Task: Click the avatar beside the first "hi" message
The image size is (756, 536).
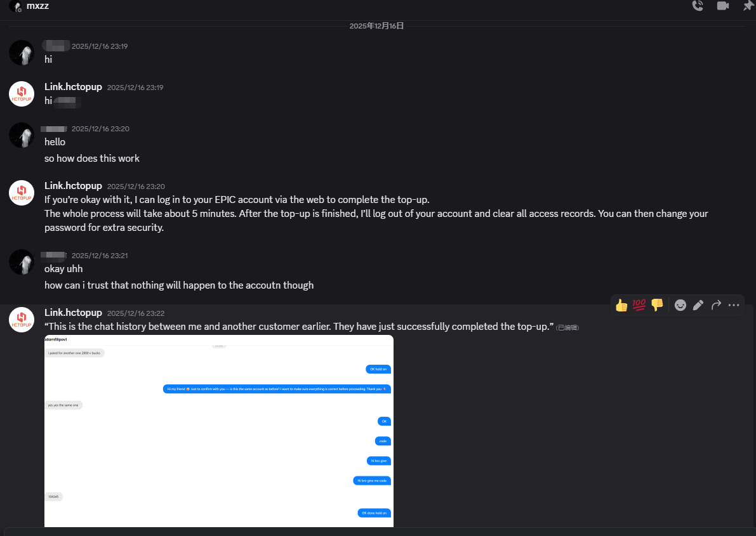Action: click(x=22, y=53)
